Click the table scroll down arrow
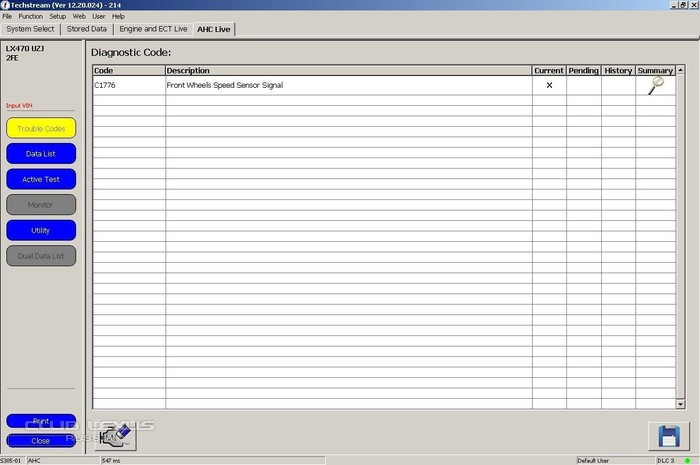Screen dimensions: 700x465 [681, 403]
